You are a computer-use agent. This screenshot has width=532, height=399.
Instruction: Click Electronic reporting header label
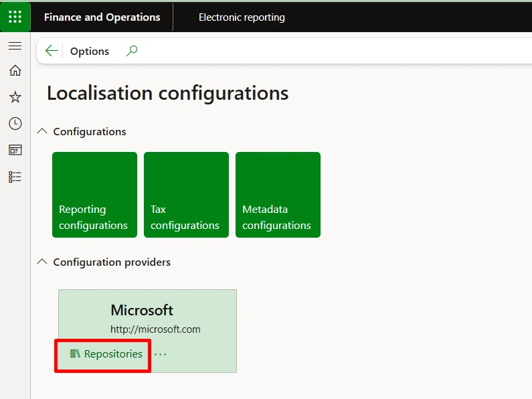(242, 17)
